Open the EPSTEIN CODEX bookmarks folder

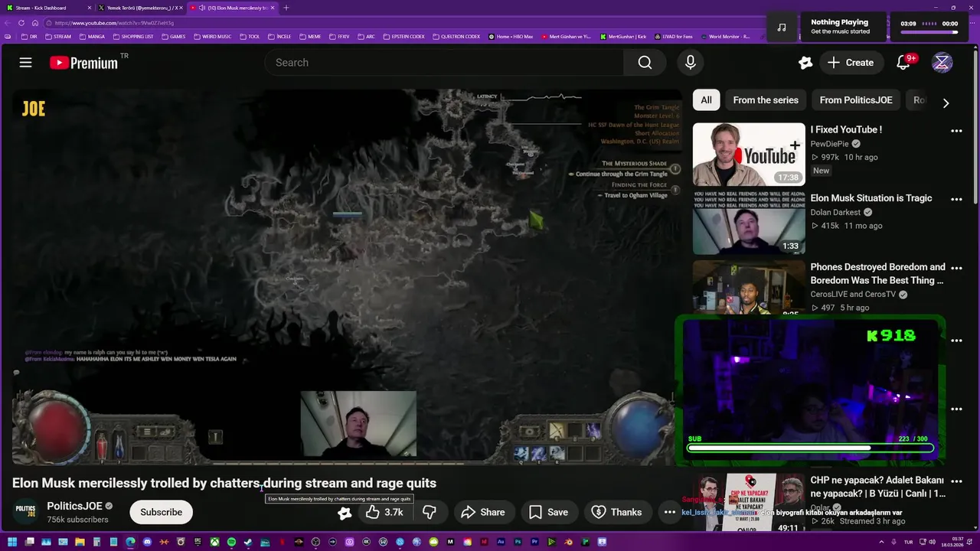403,37
